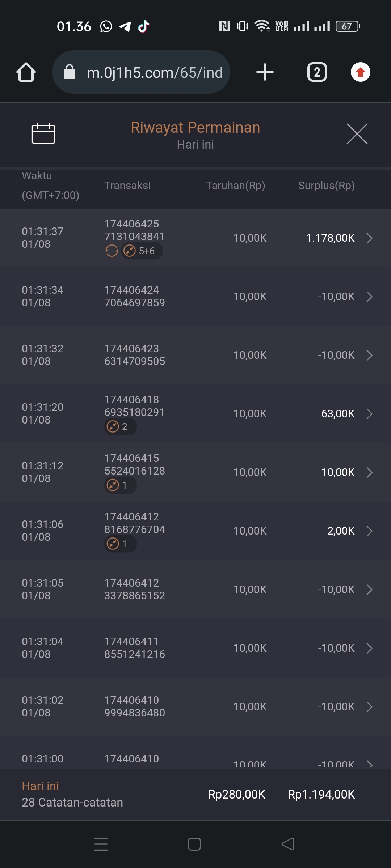Tap the Hari ini summary label
Viewport: 391px width, 868px height.
point(41,786)
